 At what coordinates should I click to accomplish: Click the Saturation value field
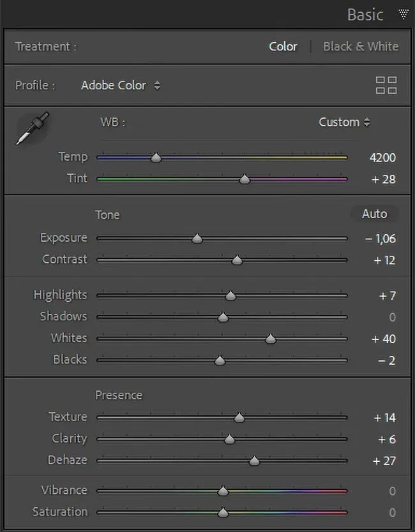pos(392,513)
